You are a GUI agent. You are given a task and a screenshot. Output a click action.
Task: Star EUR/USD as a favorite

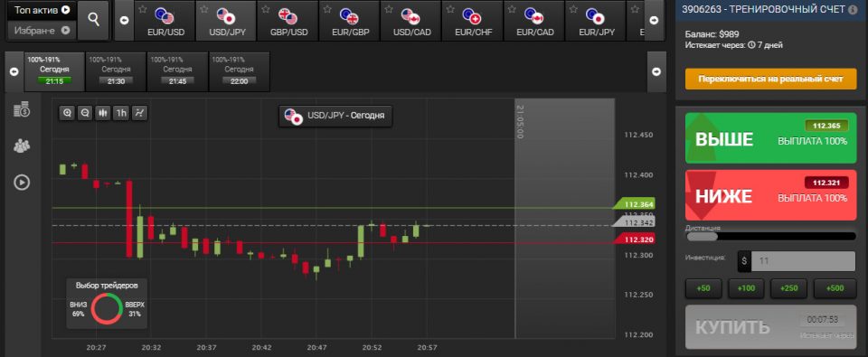(142, 9)
